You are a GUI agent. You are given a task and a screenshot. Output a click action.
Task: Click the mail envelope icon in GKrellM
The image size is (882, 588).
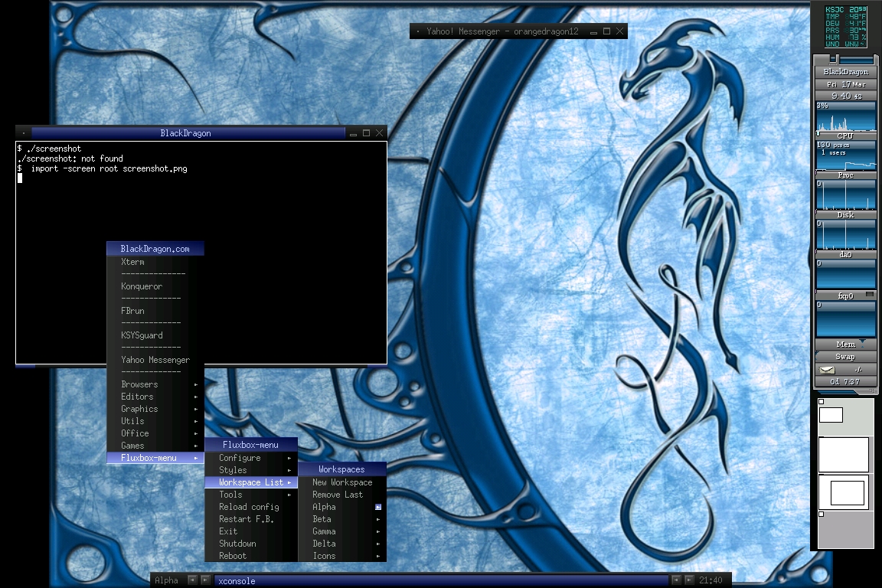pyautogui.click(x=827, y=370)
